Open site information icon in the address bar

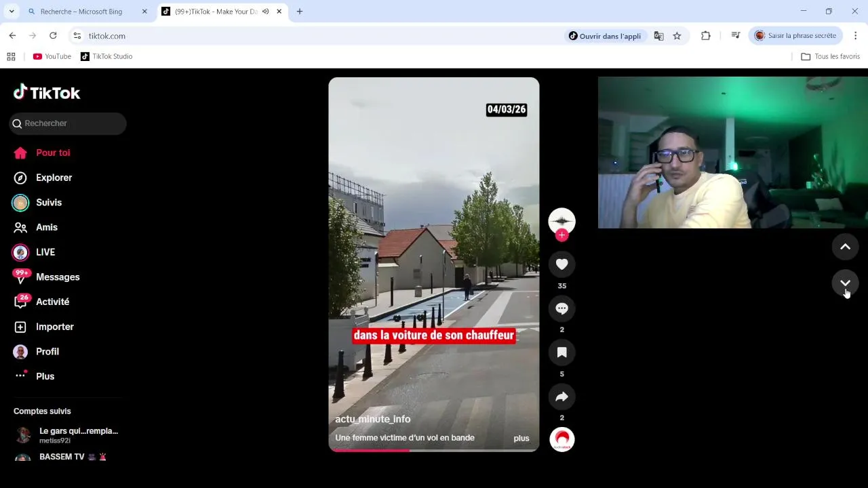[x=77, y=36]
